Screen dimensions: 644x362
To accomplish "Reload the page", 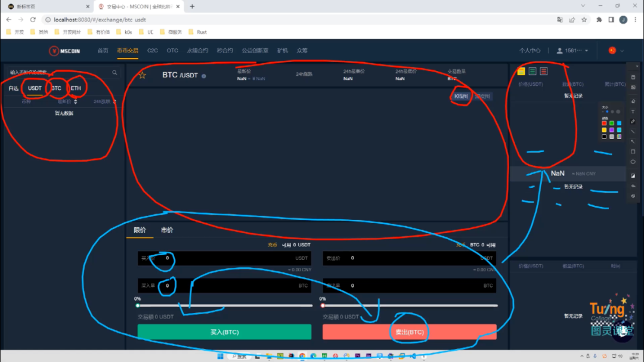I will pos(33,20).
